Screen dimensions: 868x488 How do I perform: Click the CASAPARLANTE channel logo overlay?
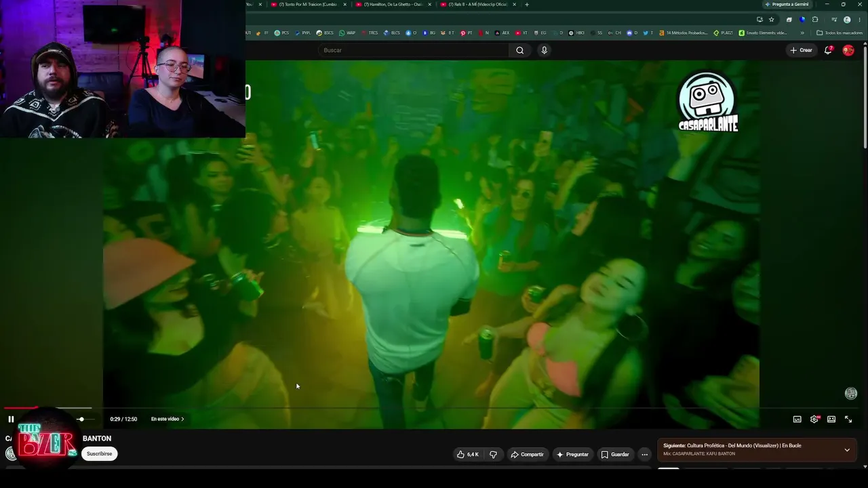point(708,102)
